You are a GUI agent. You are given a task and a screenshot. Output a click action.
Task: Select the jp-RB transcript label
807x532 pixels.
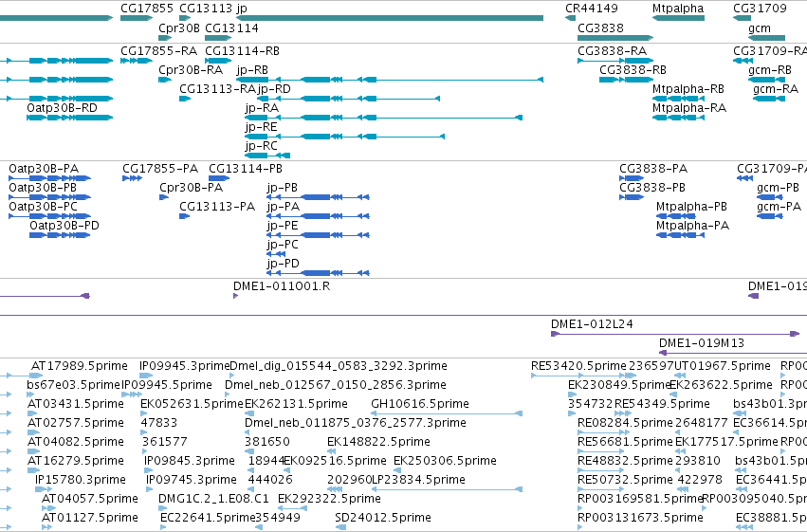(252, 70)
